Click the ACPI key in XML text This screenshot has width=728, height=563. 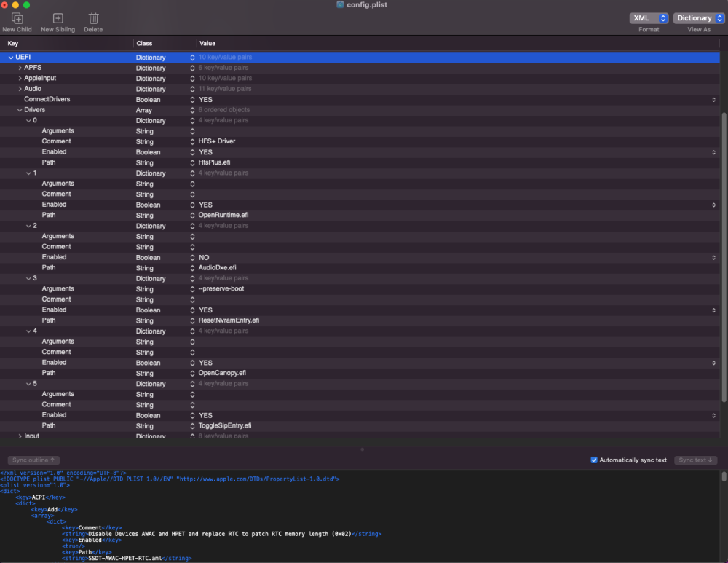(x=39, y=497)
